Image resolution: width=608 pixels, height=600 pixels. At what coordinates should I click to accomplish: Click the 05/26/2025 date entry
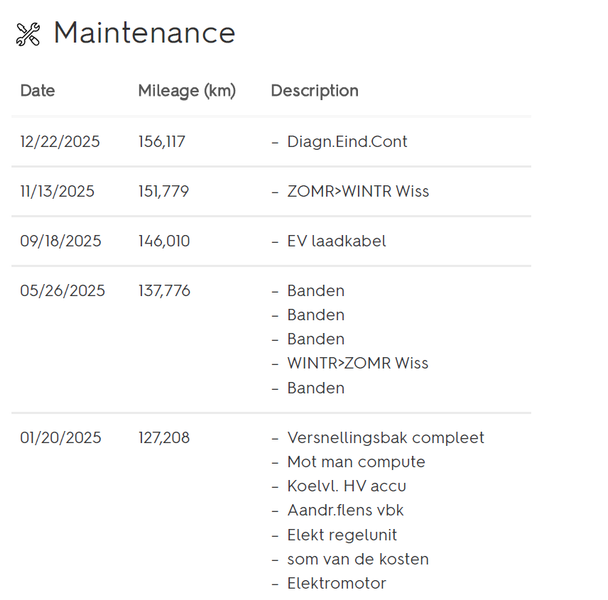[62, 291]
